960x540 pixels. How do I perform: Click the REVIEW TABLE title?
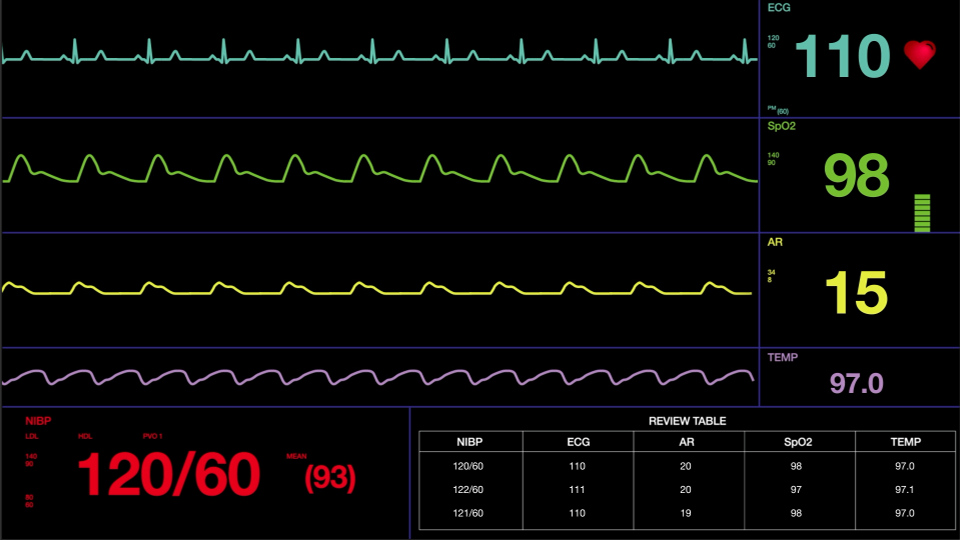pos(687,421)
